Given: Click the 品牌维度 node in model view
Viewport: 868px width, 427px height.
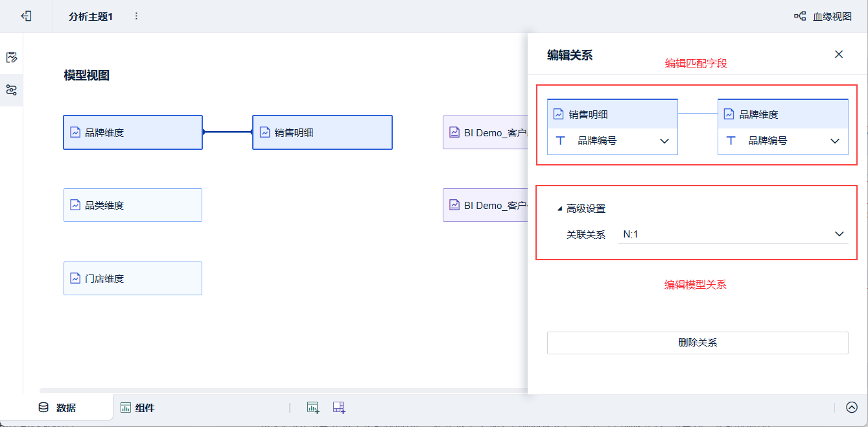Looking at the screenshot, I should click(x=133, y=132).
